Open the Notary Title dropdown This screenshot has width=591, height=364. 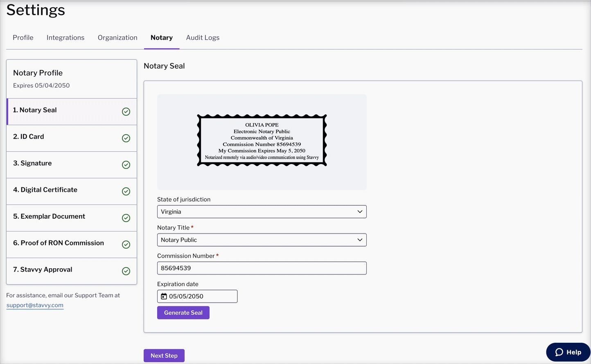coord(262,240)
